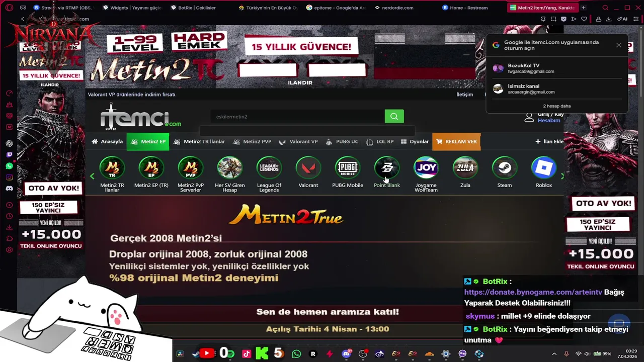The image size is (644, 362).
Task: Open the player icon in Opera sidebar
Action: pyautogui.click(x=9, y=205)
